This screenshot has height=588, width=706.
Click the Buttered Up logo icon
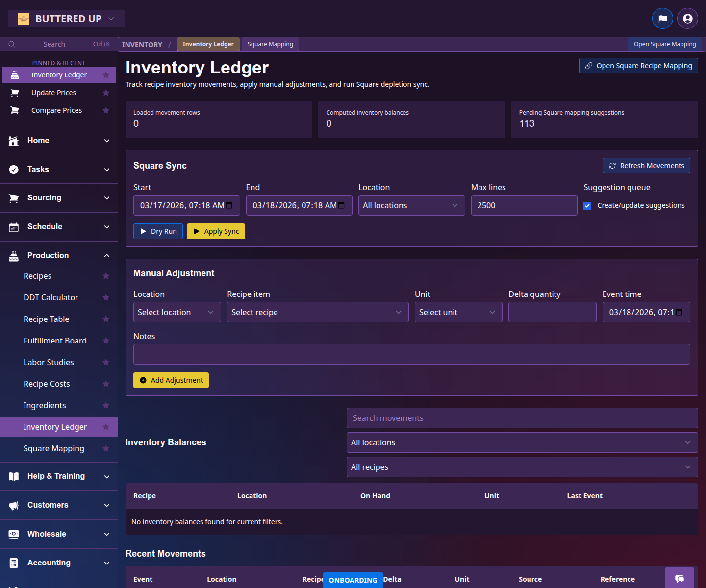[24, 18]
